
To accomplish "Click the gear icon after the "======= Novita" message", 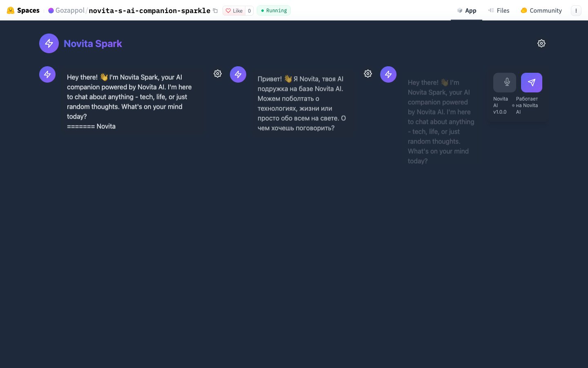I will 218,74.
